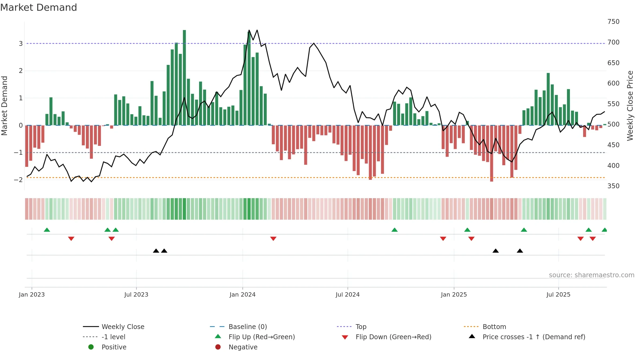Click the Top legend label

pyautogui.click(x=361, y=327)
